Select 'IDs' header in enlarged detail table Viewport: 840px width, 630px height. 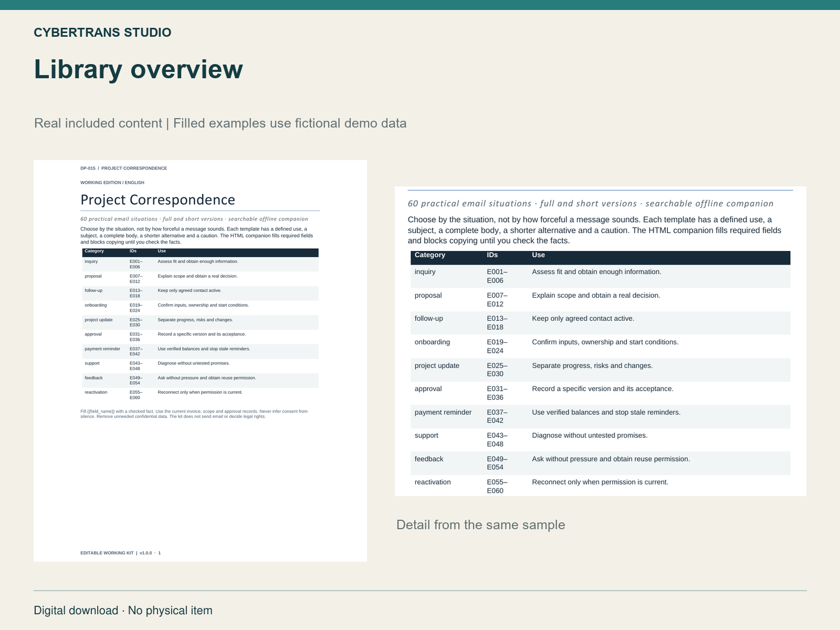coord(492,255)
